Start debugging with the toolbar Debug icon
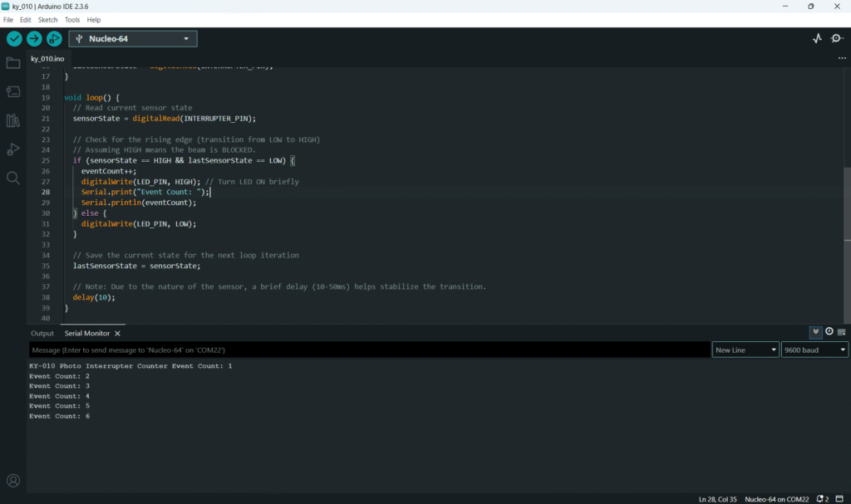Viewport: 851px width, 504px height. pos(54,38)
